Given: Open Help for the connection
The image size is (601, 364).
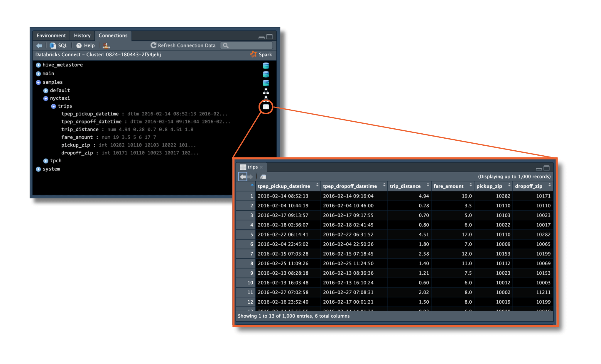Looking at the screenshot, I should [86, 45].
